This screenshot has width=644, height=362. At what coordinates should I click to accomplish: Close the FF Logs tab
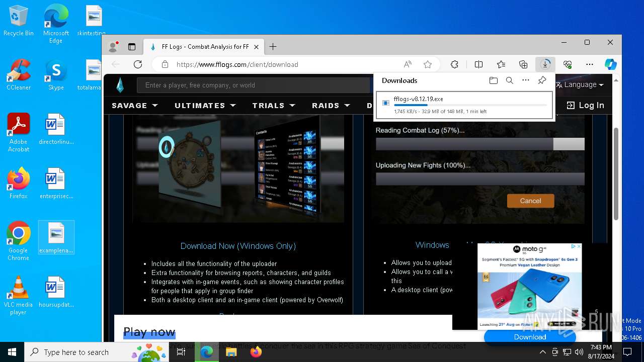pos(256,47)
